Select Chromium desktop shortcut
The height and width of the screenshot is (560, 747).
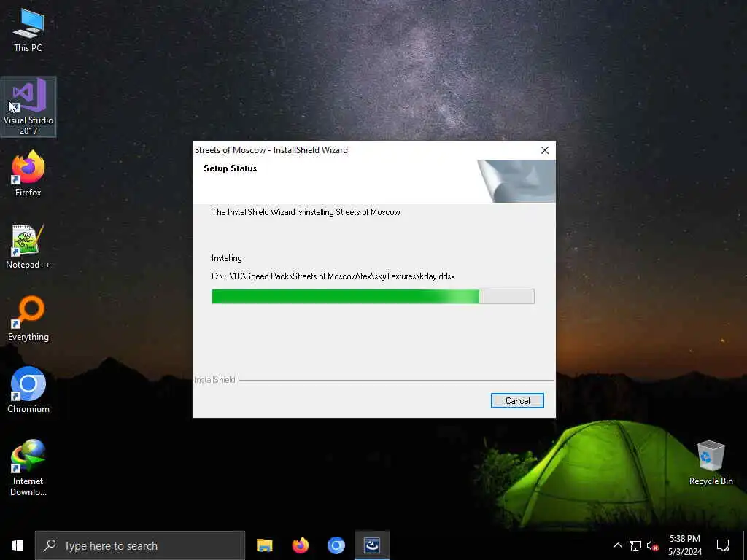(x=28, y=390)
